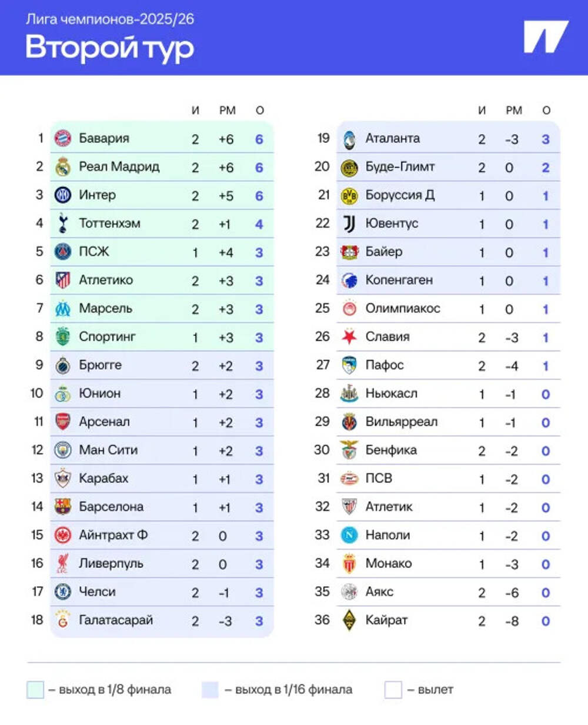
Task: Click the Bayern Munich club crest
Action: pos(63,138)
